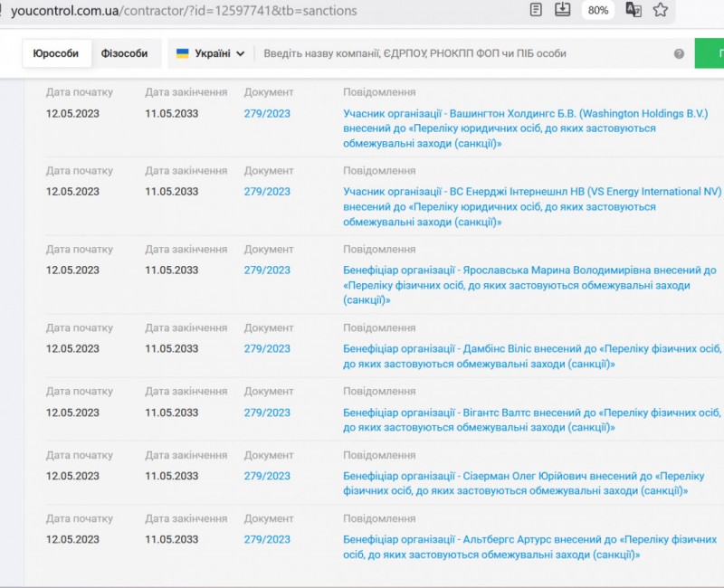Image resolution: width=724 pixels, height=588 pixels.
Task: Click the translate page icon
Action: [x=633, y=10]
